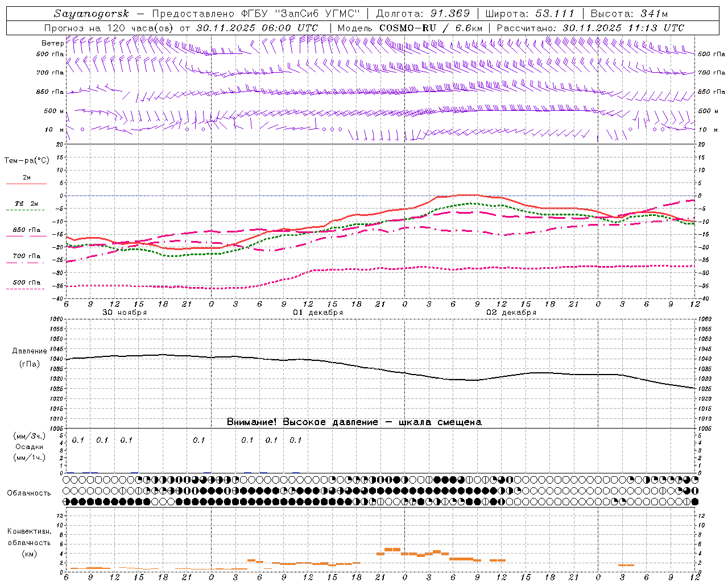Click the '(км)' unit under convective cloudiness

tap(29, 554)
